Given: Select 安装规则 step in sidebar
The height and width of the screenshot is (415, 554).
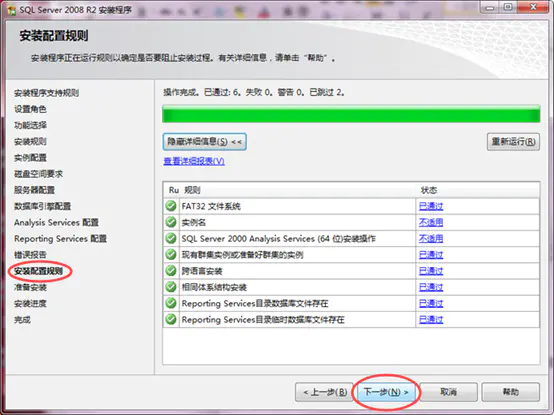Looking at the screenshot, I should [30, 141].
